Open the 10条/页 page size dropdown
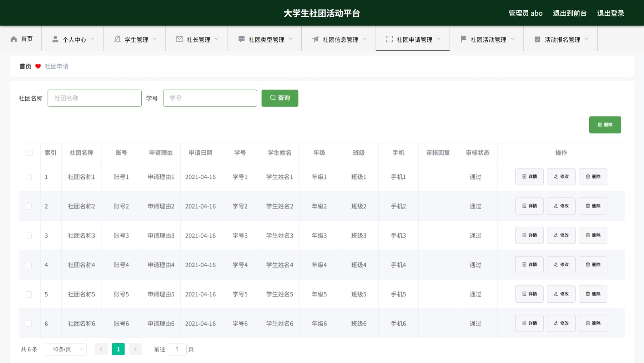Screen dimensions: 644x363 [65, 349]
